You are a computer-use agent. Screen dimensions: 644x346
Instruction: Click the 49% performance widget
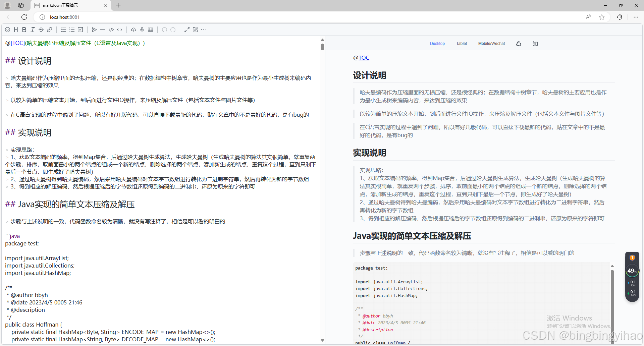tap(632, 271)
